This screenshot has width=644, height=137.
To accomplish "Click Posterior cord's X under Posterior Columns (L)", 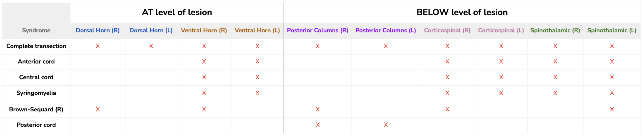I will coord(386,125).
